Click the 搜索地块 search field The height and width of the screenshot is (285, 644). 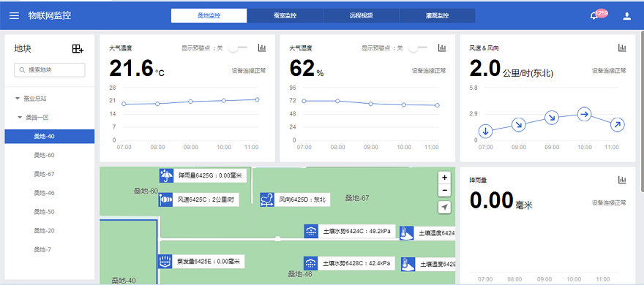(x=50, y=70)
